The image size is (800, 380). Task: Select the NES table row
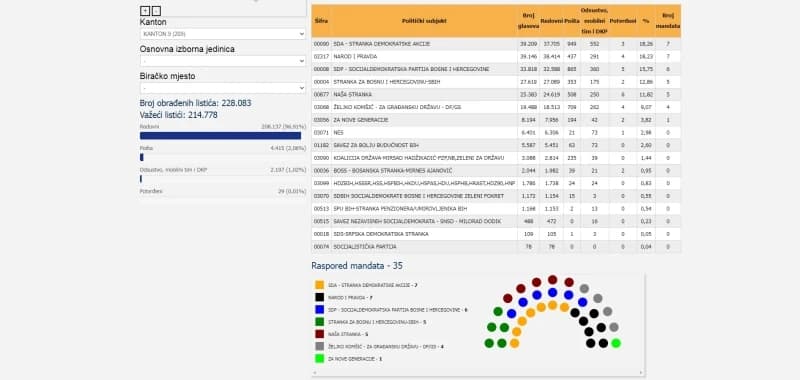pyautogui.click(x=496, y=133)
